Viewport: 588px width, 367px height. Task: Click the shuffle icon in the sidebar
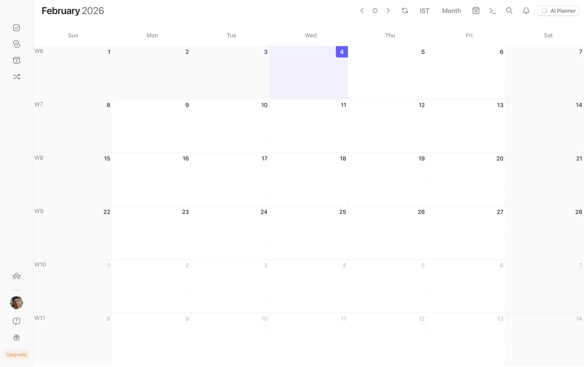(16, 76)
